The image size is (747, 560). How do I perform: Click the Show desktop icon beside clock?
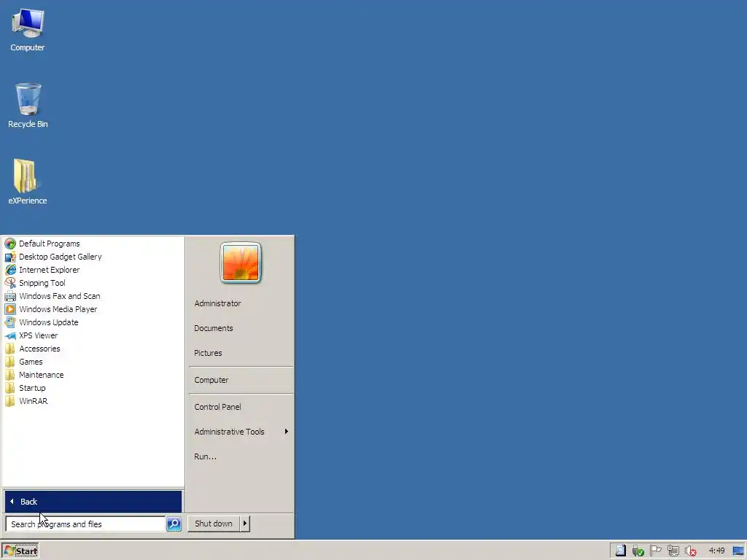(738, 551)
